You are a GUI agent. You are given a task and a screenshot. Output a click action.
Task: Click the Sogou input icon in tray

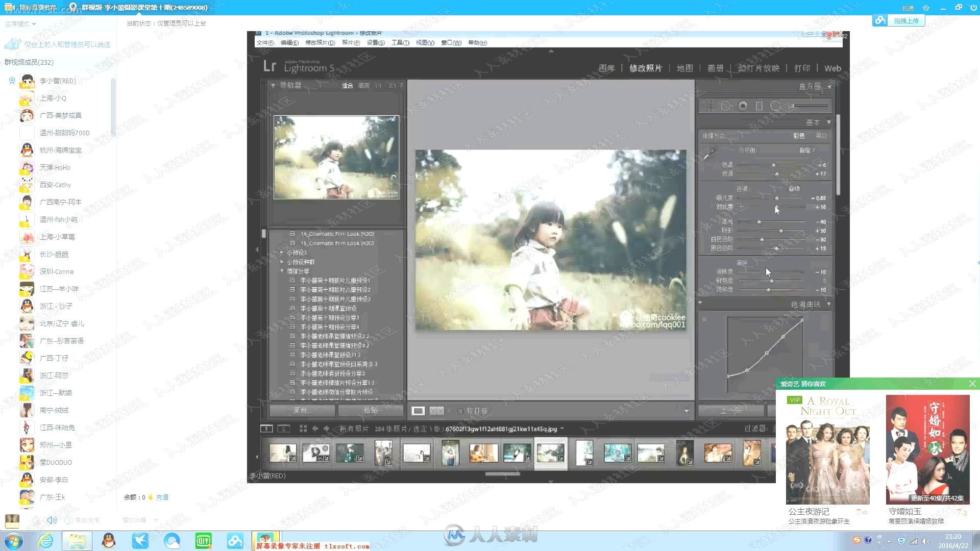[x=856, y=540]
